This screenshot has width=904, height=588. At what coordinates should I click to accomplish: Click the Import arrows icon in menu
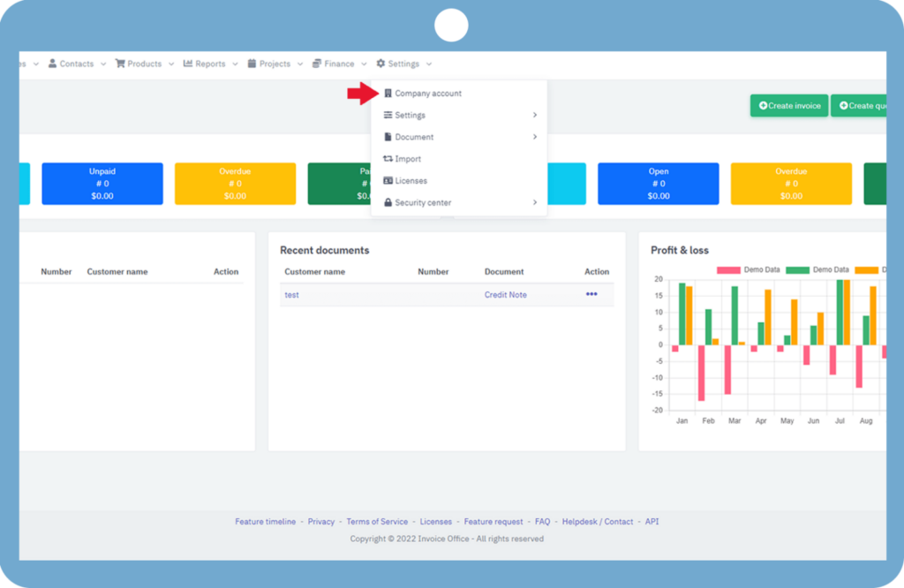(x=388, y=159)
